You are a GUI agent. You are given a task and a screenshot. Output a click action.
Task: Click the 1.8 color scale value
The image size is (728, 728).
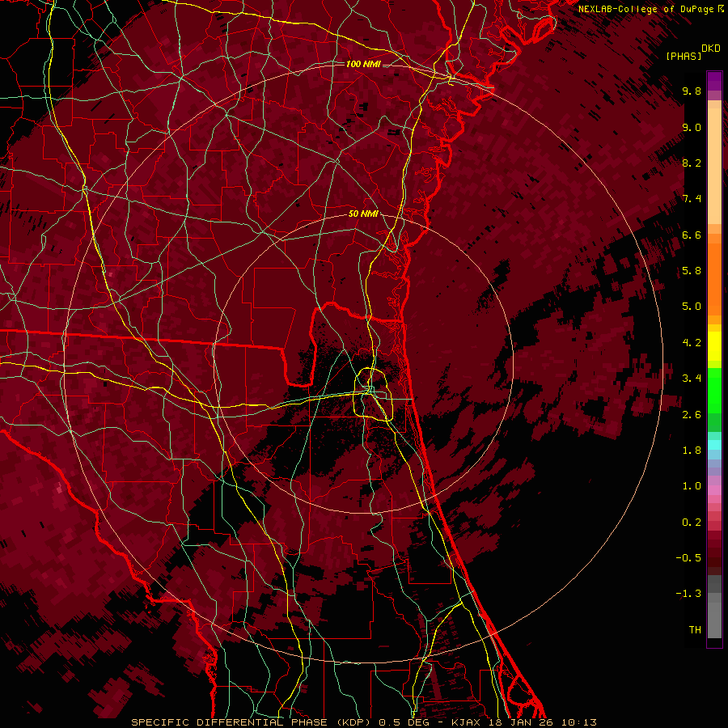pyautogui.click(x=692, y=451)
